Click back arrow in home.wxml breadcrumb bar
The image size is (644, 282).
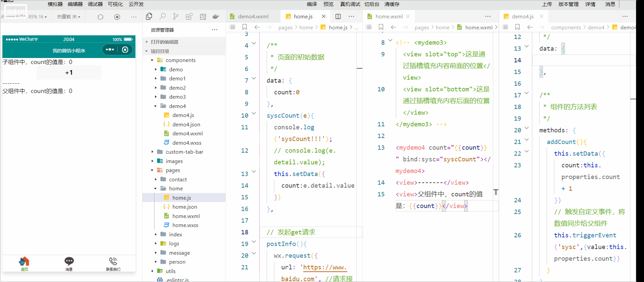[393, 27]
